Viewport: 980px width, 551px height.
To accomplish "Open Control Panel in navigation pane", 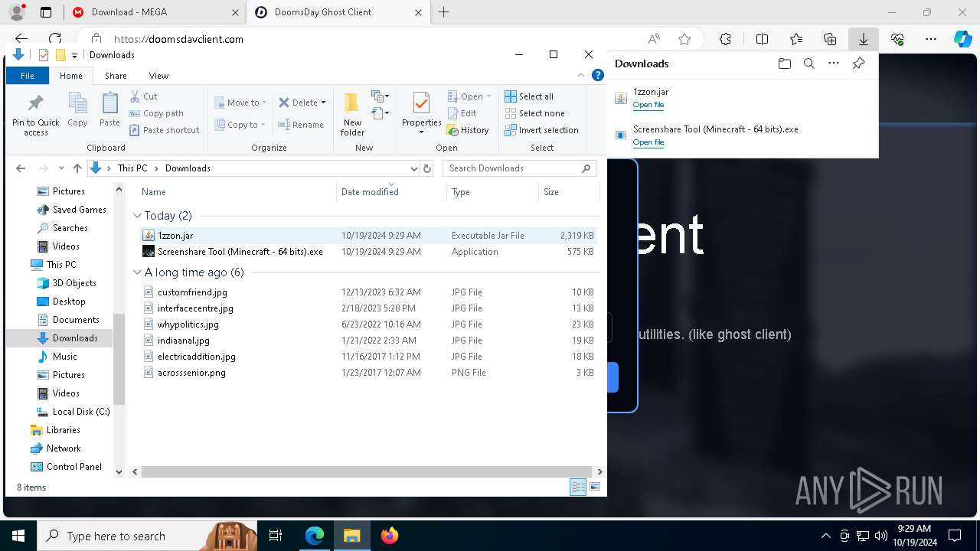I will 73,467.
